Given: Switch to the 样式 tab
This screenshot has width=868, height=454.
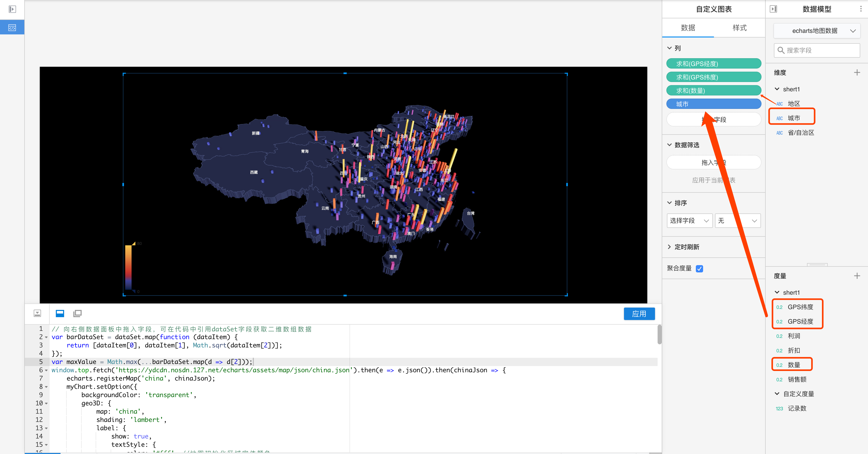Looking at the screenshot, I should (x=739, y=28).
